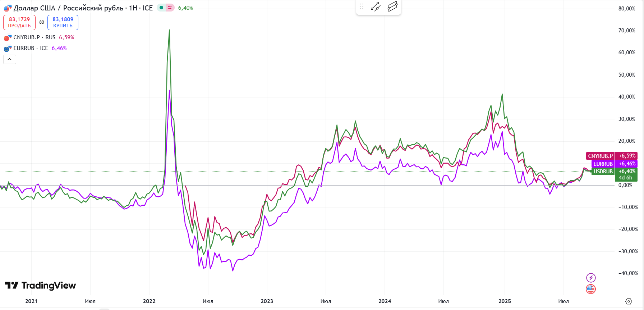The width and height of the screenshot is (644, 310).
Task: Click the EURRUB price scale label
Action: (603, 164)
